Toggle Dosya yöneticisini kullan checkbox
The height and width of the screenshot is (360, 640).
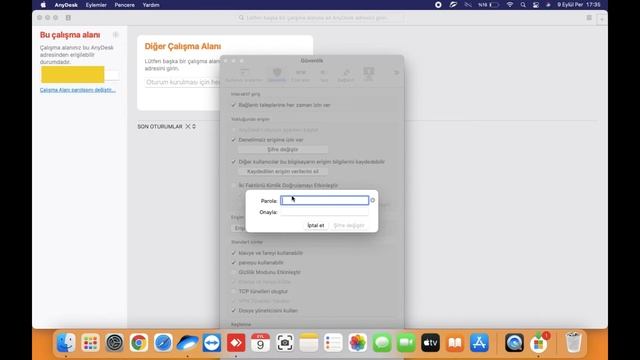point(234,311)
